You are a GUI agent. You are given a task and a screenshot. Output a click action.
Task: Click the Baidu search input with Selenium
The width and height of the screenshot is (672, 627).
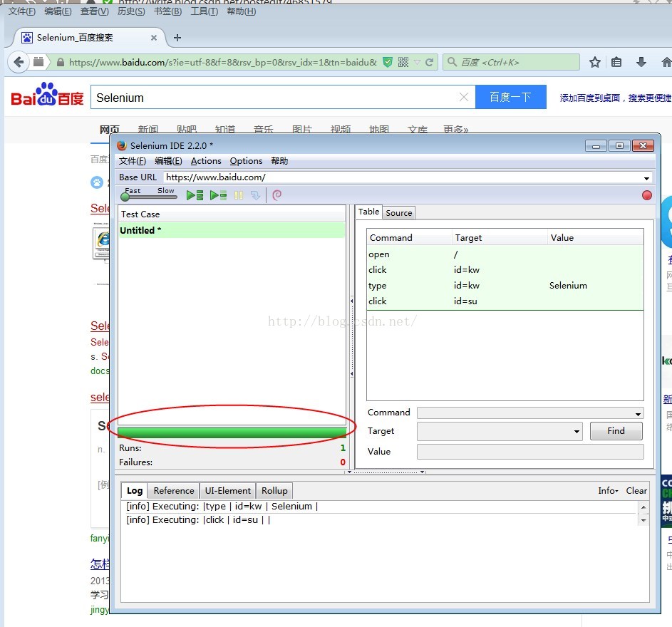[x=274, y=98]
